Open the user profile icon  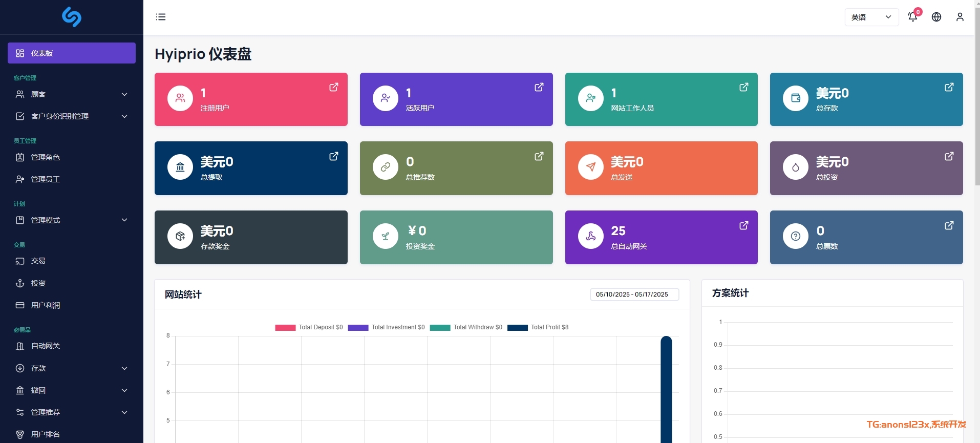coord(960,17)
